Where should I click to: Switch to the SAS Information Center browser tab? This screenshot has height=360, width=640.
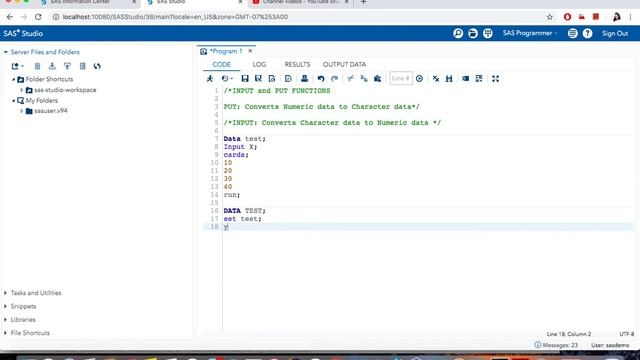pos(80,2)
